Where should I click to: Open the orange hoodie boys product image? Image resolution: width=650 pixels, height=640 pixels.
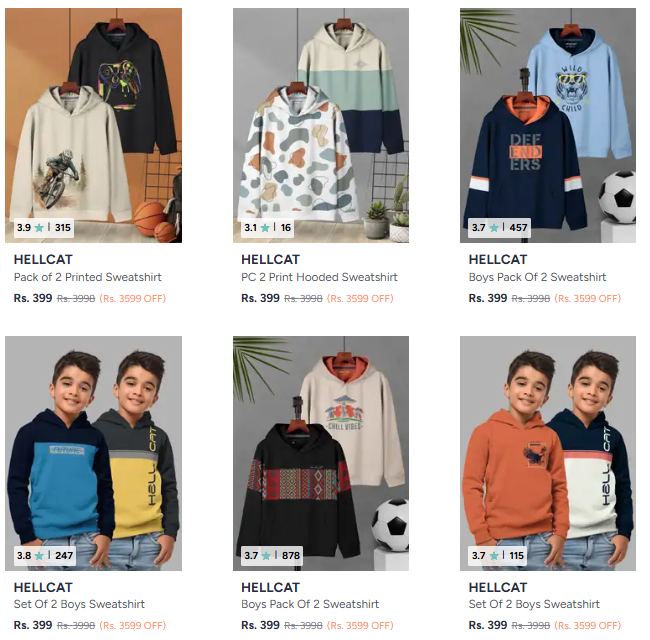548,453
